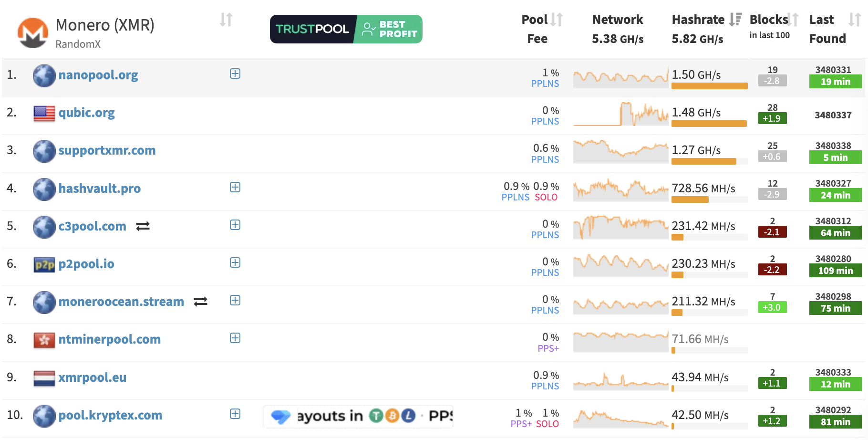Expand nanopool.org details with plus icon

(x=235, y=73)
